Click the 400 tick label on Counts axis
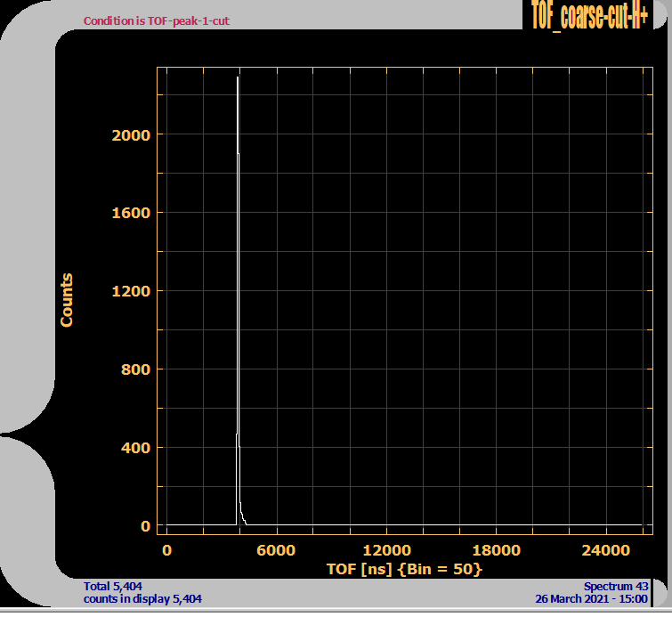Image resolution: width=672 pixels, height=617 pixels. pyautogui.click(x=135, y=448)
